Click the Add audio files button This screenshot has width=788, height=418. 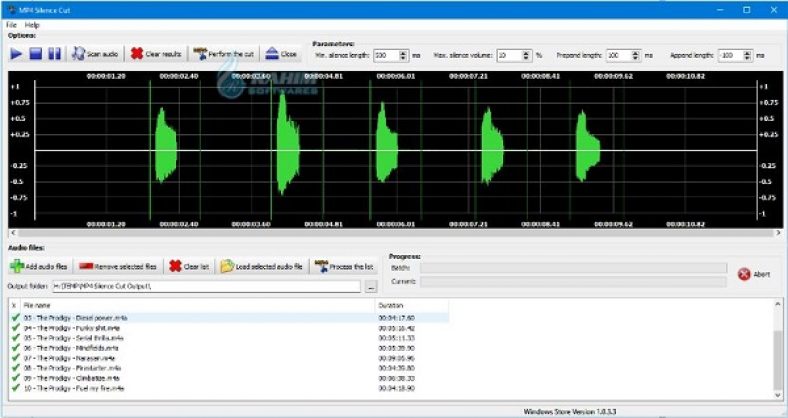click(40, 266)
